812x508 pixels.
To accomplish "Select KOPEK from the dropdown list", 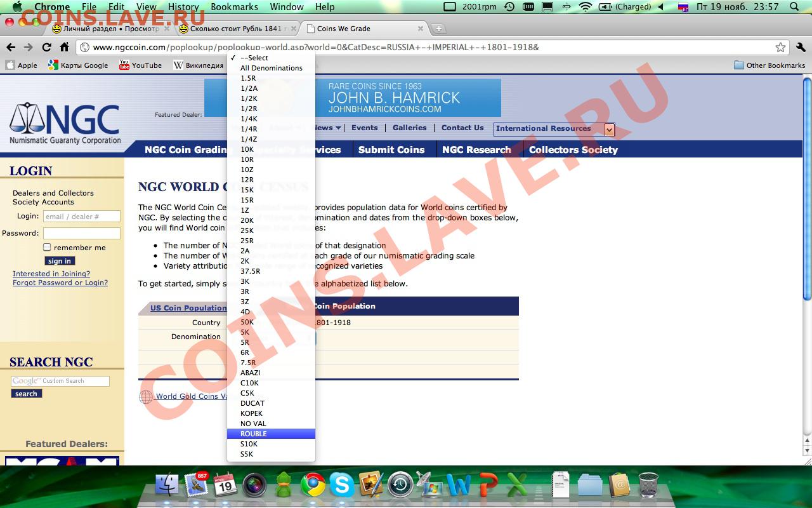I will (x=271, y=413).
